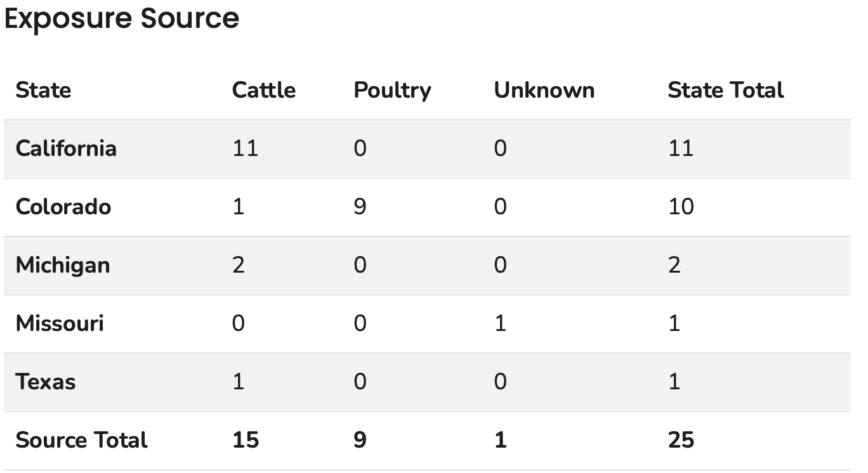Select the Colorado row label
This screenshot has height=473, width=868.
63,207
